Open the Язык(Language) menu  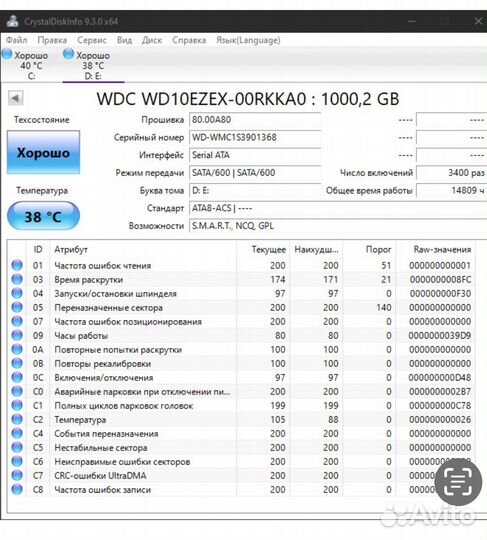[248, 40]
